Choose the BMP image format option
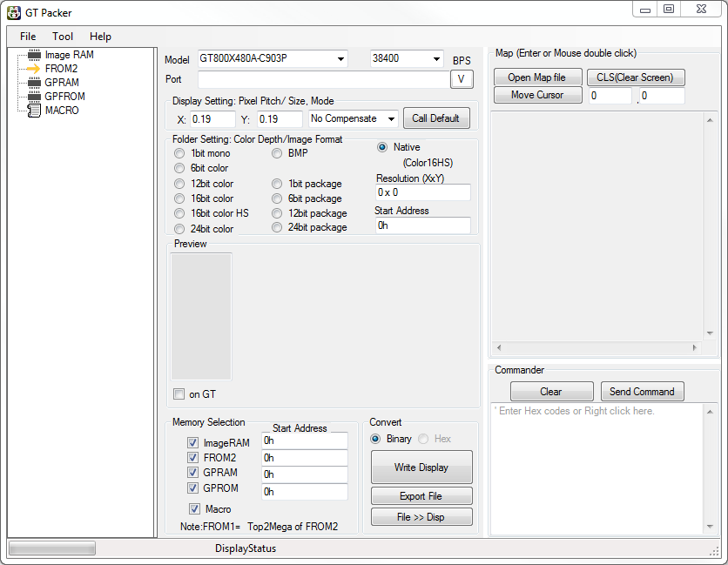 point(277,153)
